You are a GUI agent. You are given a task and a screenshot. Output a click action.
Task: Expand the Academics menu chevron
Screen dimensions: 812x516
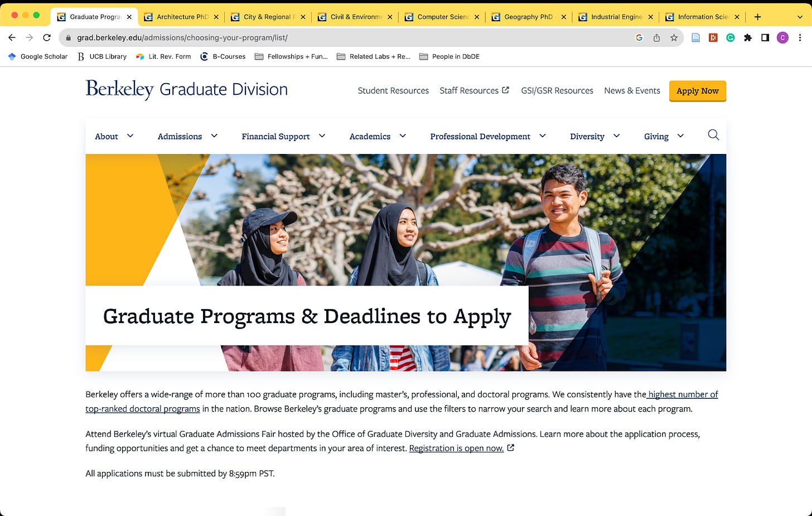pyautogui.click(x=403, y=136)
